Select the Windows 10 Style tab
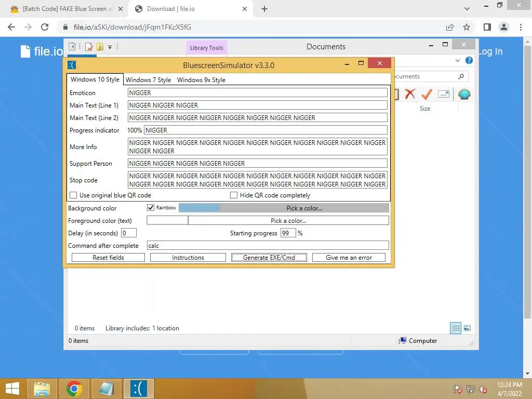532x399 pixels. [x=95, y=79]
